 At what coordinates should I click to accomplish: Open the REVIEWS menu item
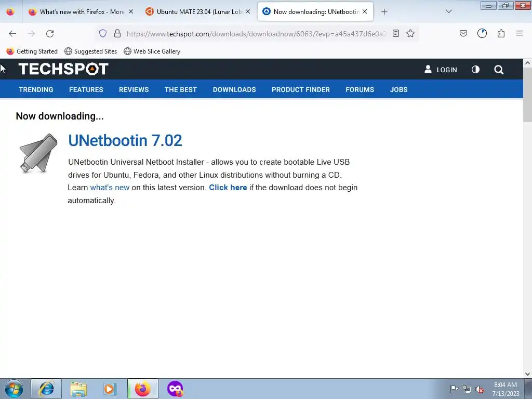click(134, 89)
